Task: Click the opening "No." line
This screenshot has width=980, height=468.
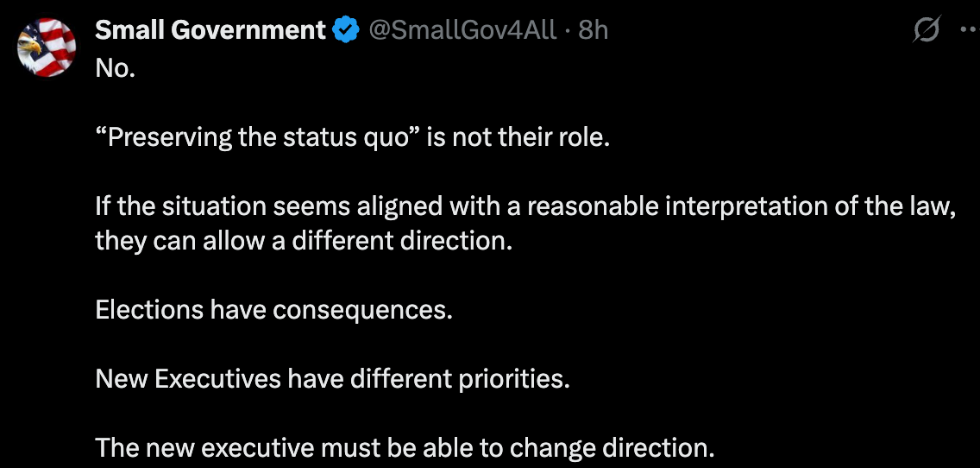Action: click(x=115, y=69)
